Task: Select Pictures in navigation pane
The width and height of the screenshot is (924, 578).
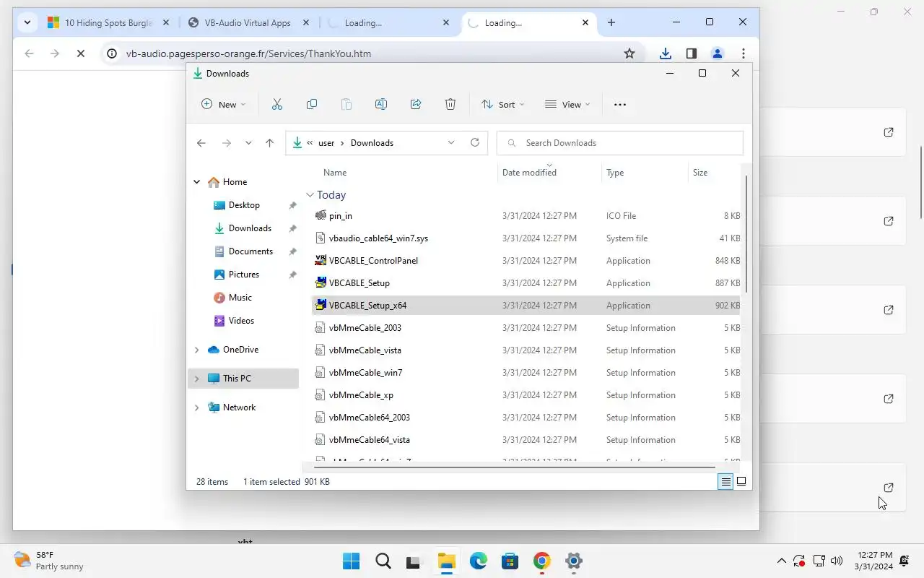Action: click(x=244, y=275)
